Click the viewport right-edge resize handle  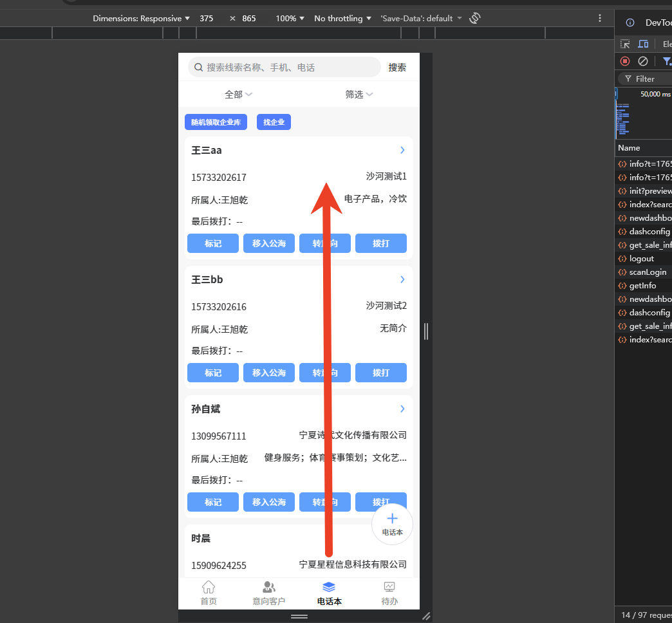[426, 331]
